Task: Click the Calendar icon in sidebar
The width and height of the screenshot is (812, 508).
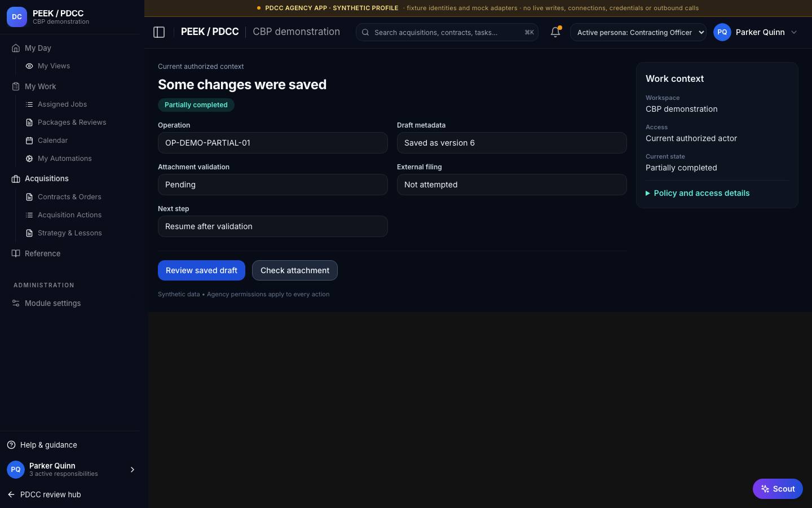Action: click(x=29, y=141)
